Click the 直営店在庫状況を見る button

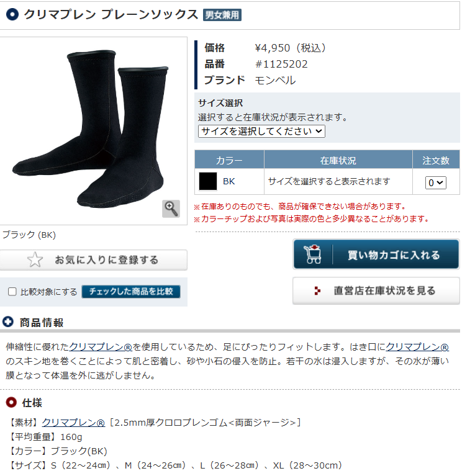click(376, 291)
